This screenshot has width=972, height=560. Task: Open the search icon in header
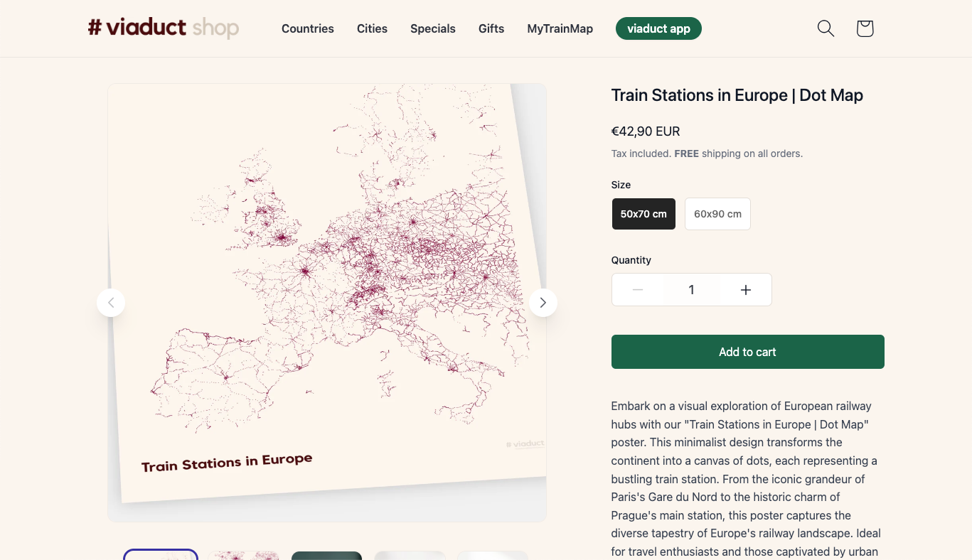[x=826, y=28]
